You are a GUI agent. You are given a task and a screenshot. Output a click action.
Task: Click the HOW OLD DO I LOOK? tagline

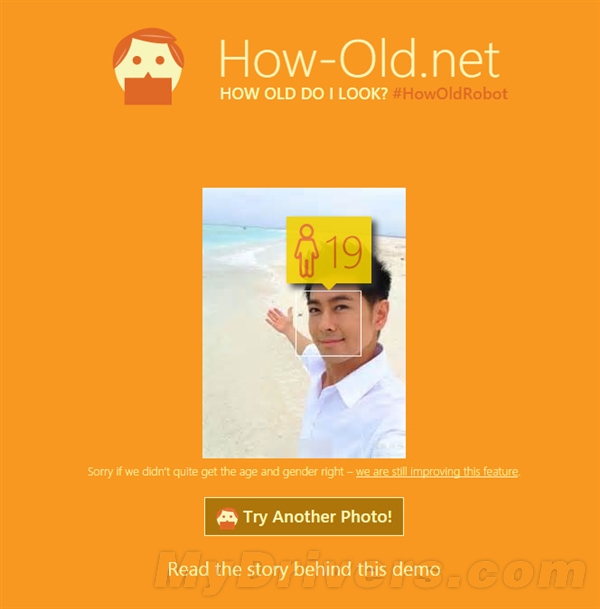click(x=304, y=94)
